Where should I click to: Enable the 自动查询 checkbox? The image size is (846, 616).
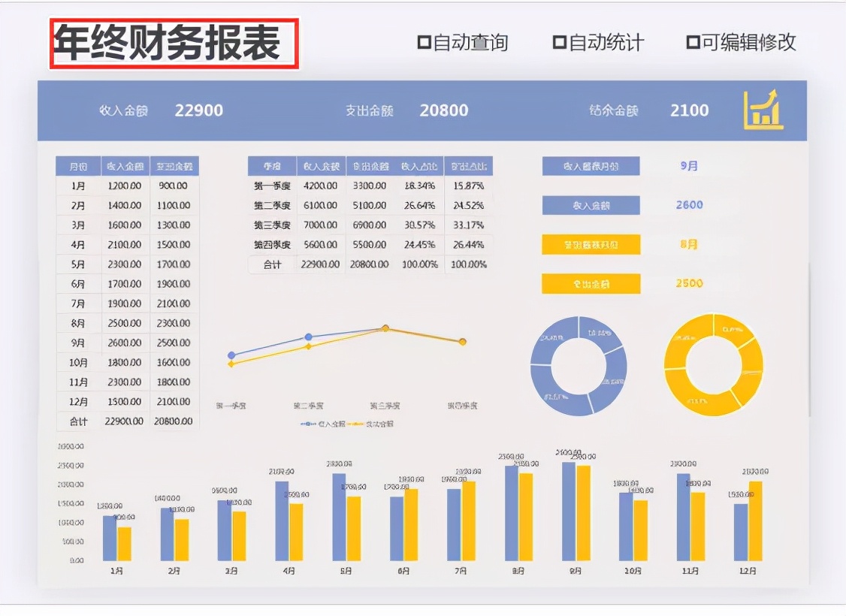coord(424,43)
